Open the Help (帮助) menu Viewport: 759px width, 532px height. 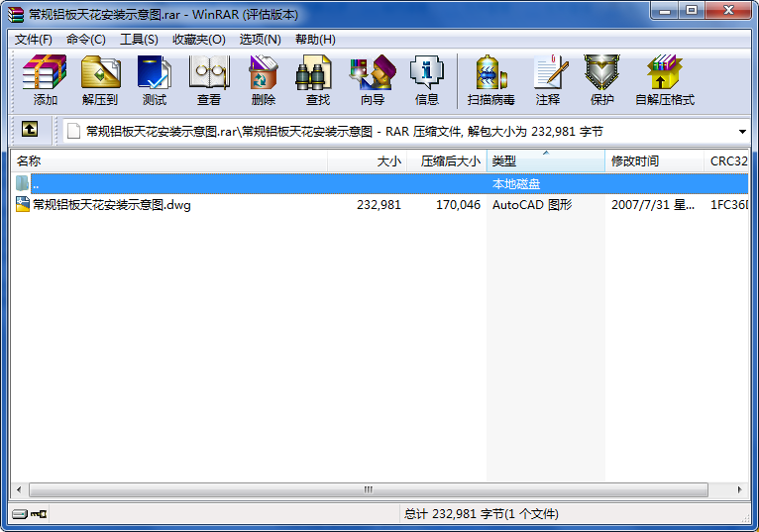(316, 40)
